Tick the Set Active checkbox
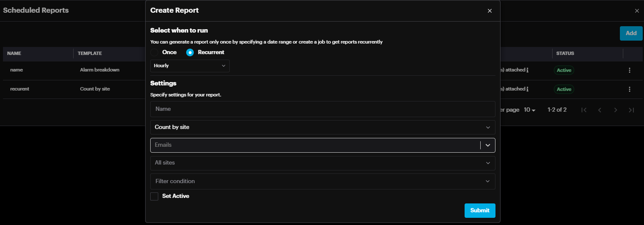Image resolution: width=644 pixels, height=225 pixels. tap(154, 196)
